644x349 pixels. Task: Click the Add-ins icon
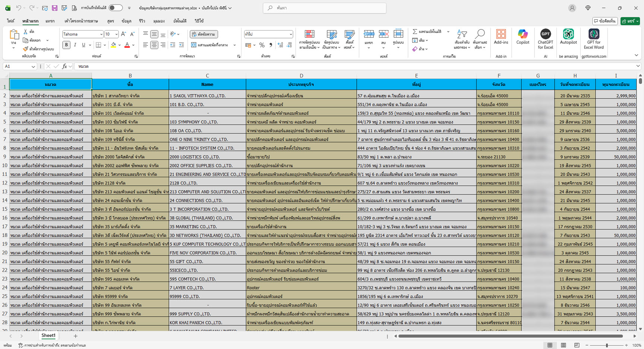click(x=501, y=37)
